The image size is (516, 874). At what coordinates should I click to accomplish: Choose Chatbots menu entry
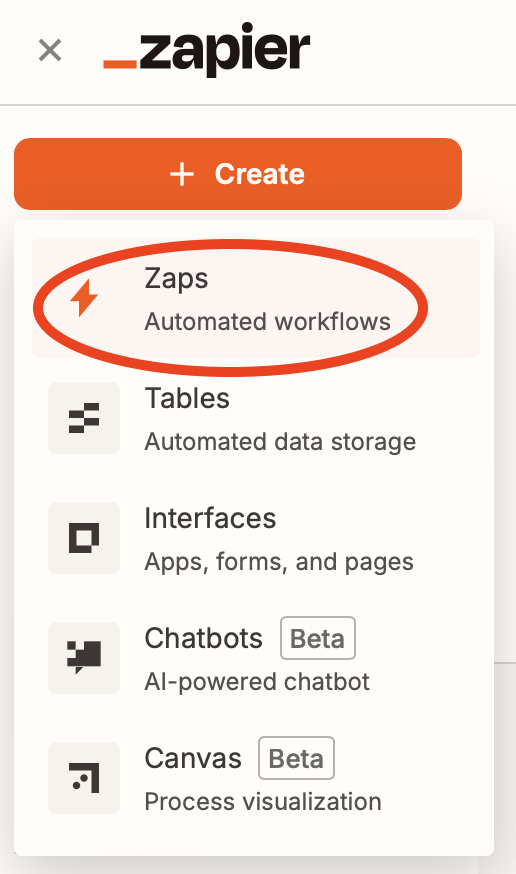(256, 658)
